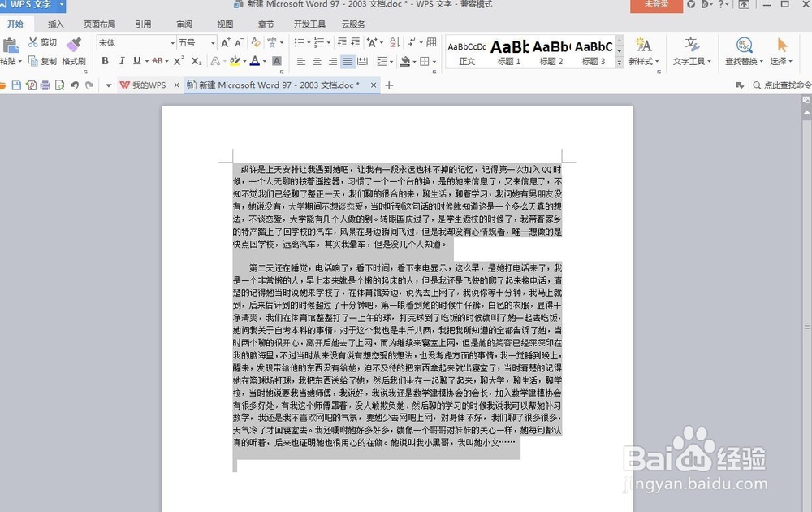The width and height of the screenshot is (812, 512).
Task: Click the superscript X² icon
Action: point(179,61)
